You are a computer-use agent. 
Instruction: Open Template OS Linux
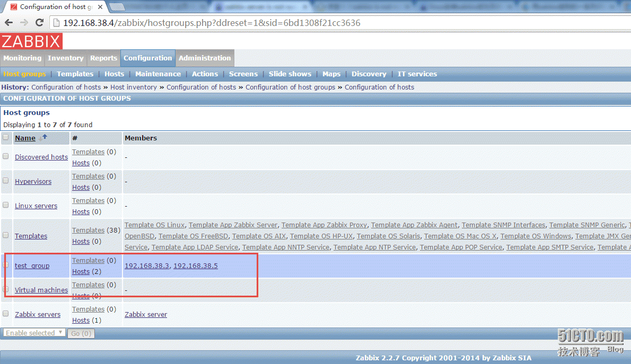coord(154,225)
